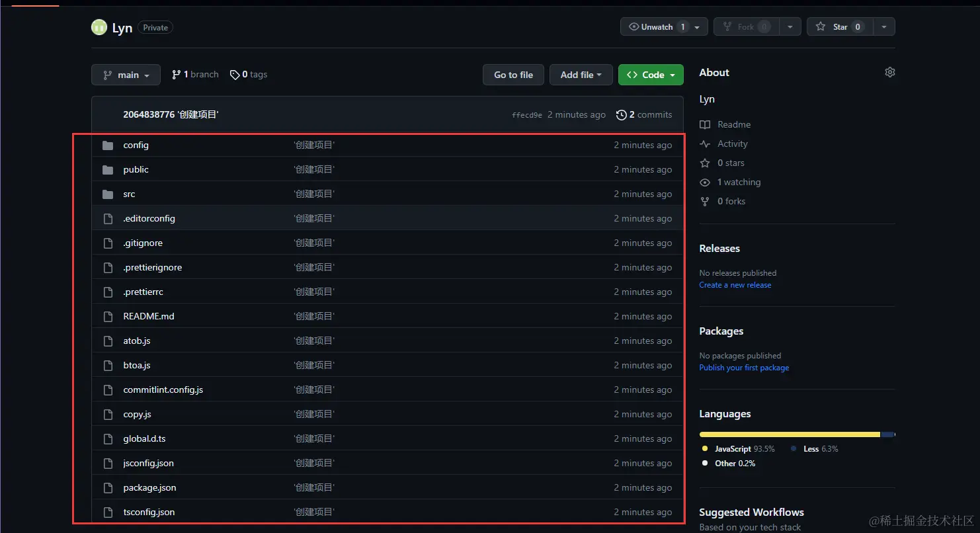Viewport: 980px width, 533px height.
Task: Open the src folder name
Action: pyautogui.click(x=129, y=194)
